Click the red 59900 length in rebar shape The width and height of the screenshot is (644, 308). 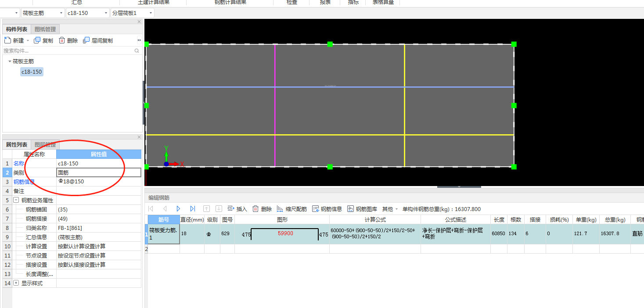(285, 233)
